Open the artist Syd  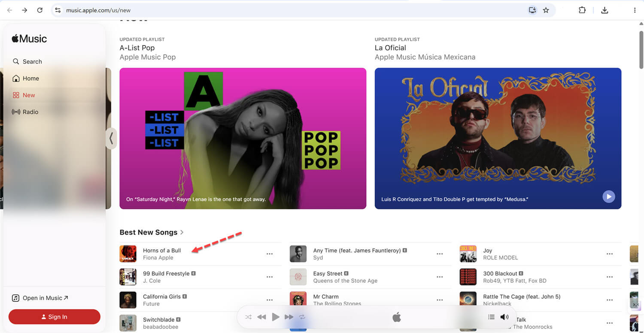pyautogui.click(x=318, y=258)
